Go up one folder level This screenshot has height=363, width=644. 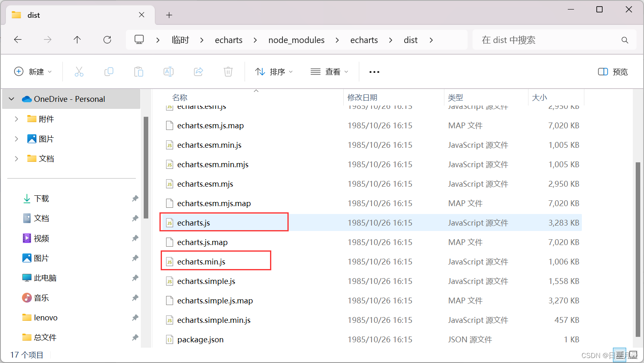(77, 40)
